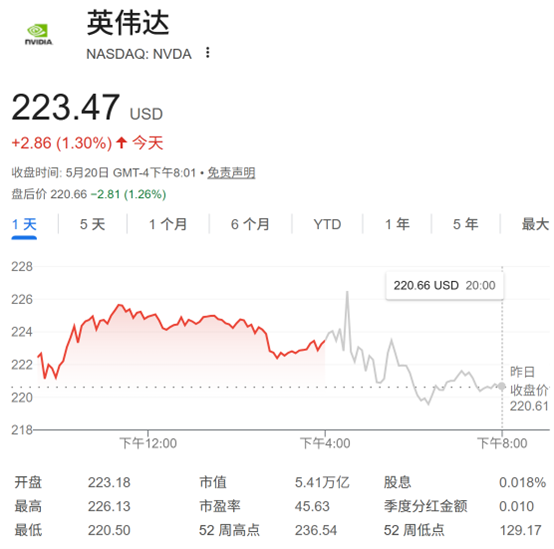554x549 pixels.
Task: Click the NASDAQ: NVDA ticker label
Action: coord(139,54)
